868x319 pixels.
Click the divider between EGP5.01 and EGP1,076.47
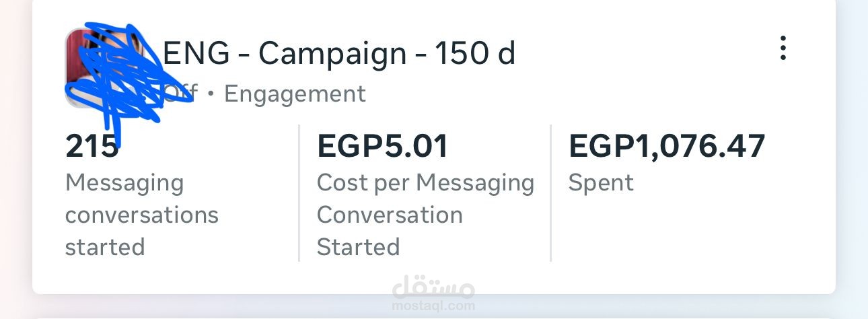pos(550,192)
